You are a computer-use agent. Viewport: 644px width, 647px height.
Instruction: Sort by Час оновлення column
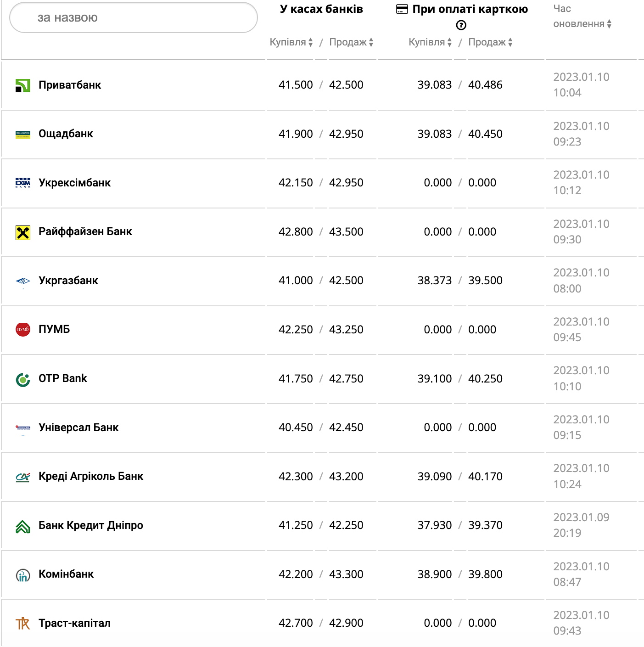tap(582, 24)
